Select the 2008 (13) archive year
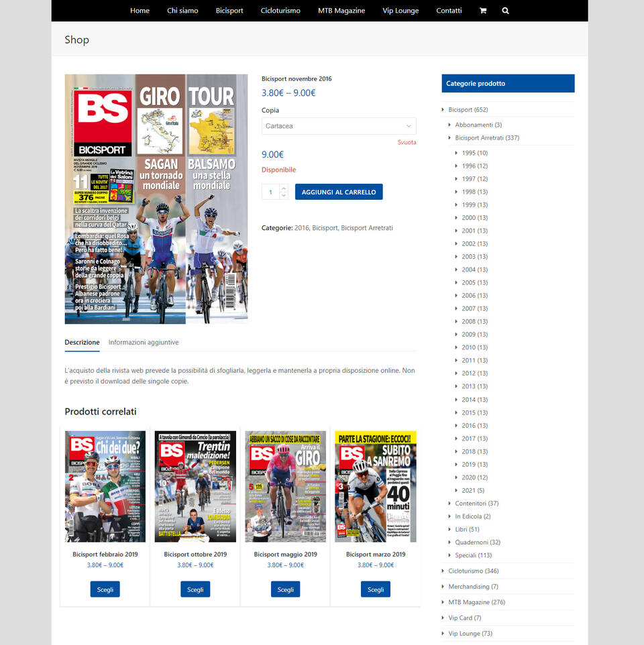 [x=474, y=322]
